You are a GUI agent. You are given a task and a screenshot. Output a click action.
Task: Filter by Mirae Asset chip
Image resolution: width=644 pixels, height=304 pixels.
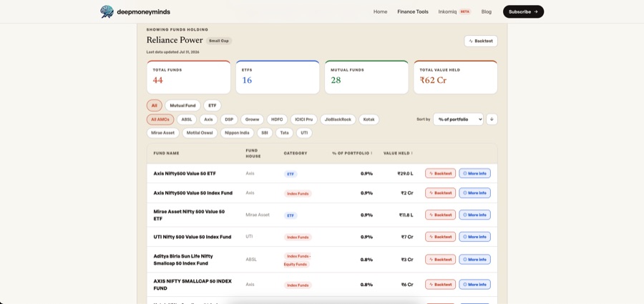pos(162,133)
